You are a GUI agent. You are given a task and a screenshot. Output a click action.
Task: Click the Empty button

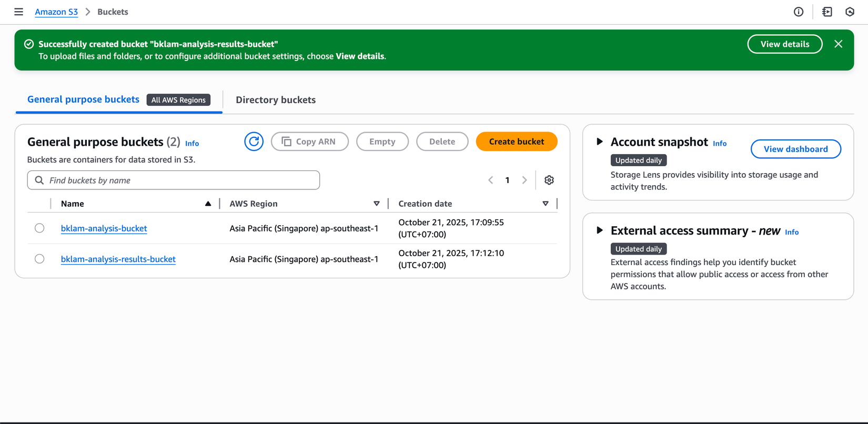point(382,142)
